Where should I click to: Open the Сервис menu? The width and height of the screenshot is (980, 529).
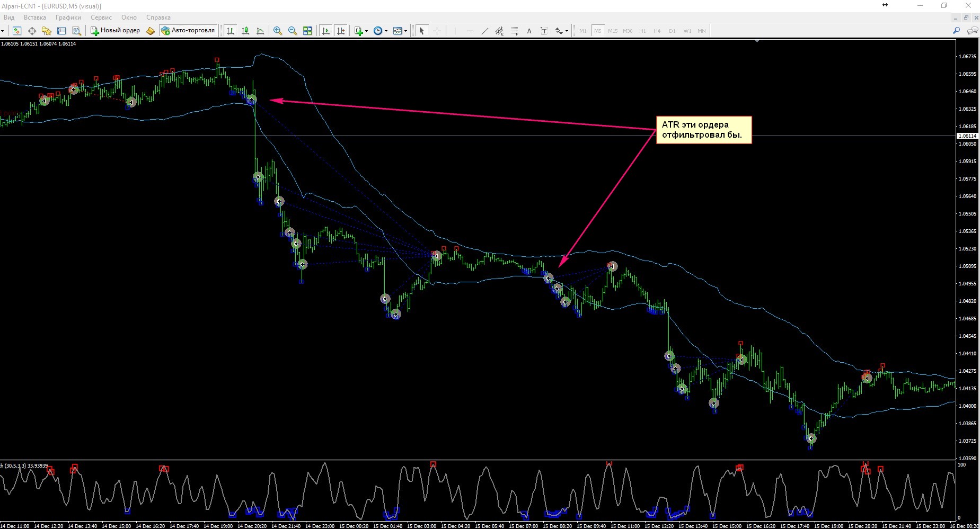[x=101, y=17]
